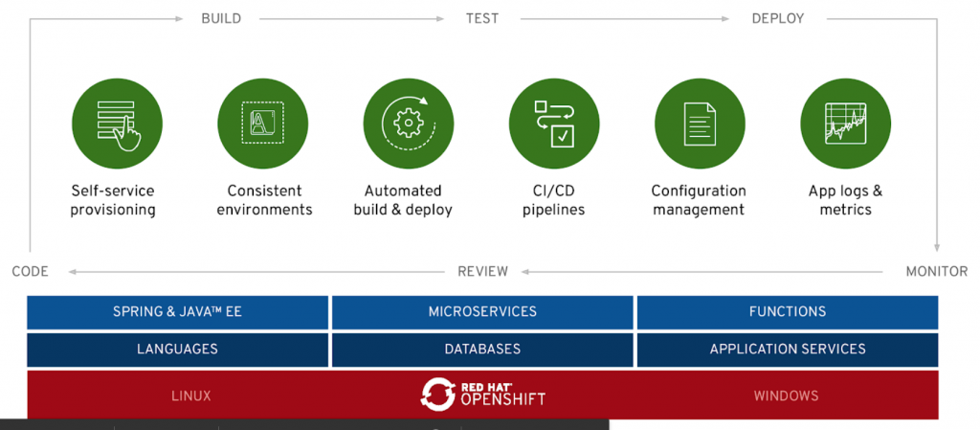Image resolution: width=980 pixels, height=430 pixels.
Task: Select the REVIEW stage label
Action: coord(482,272)
